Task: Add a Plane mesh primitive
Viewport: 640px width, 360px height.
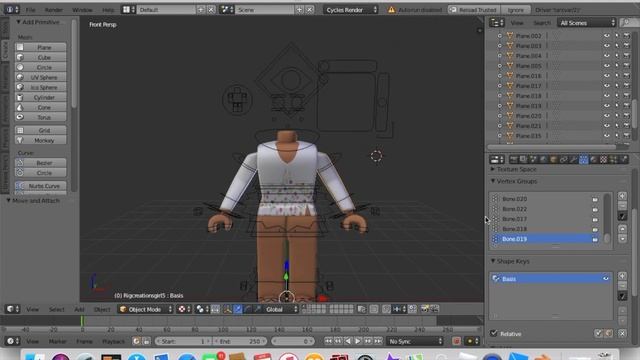Action: pyautogui.click(x=41, y=47)
